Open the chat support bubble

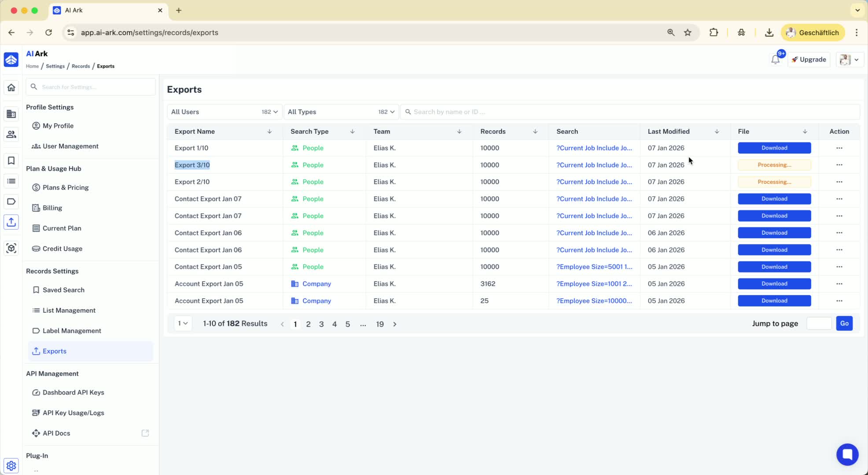[847, 454]
